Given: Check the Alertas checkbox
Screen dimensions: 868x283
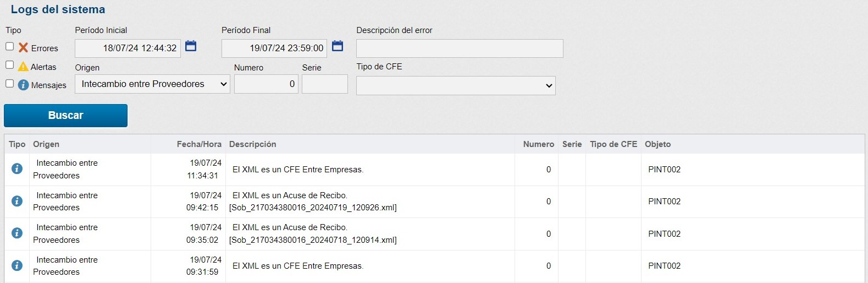Looking at the screenshot, I should click(x=9, y=65).
